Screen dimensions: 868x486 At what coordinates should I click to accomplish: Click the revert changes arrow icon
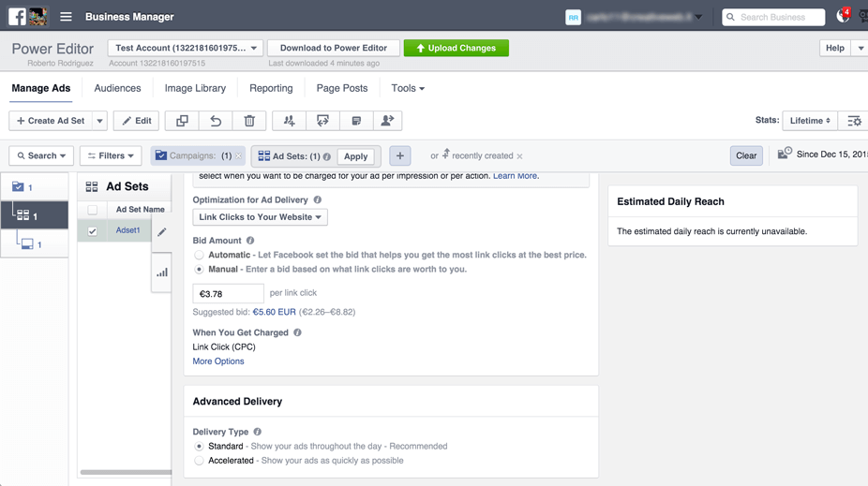(216, 121)
